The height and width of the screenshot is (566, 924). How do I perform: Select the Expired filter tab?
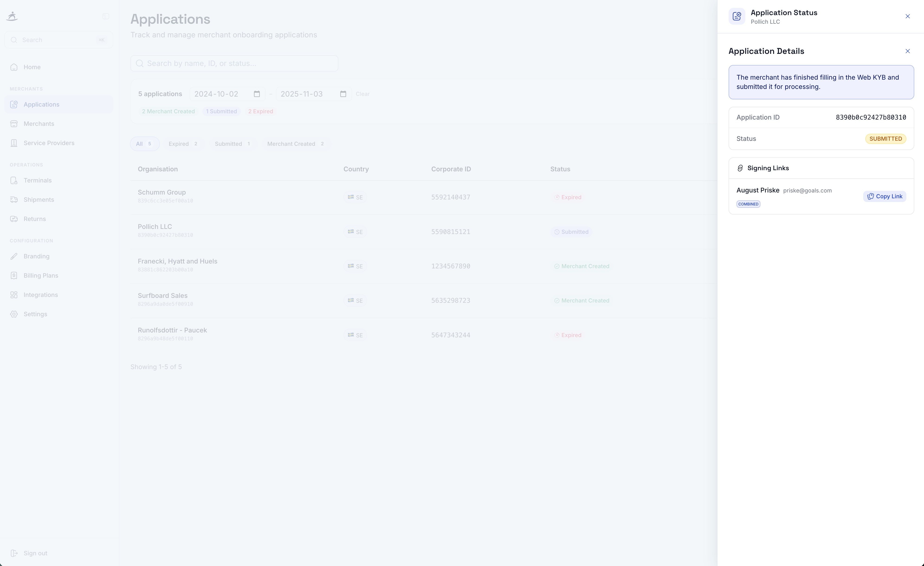[183, 144]
